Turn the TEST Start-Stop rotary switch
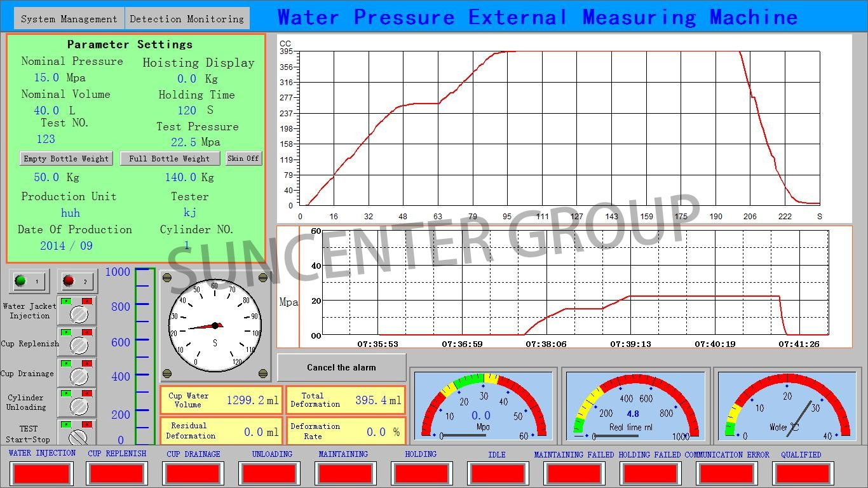Viewport: 868px width, 488px height. click(x=79, y=437)
